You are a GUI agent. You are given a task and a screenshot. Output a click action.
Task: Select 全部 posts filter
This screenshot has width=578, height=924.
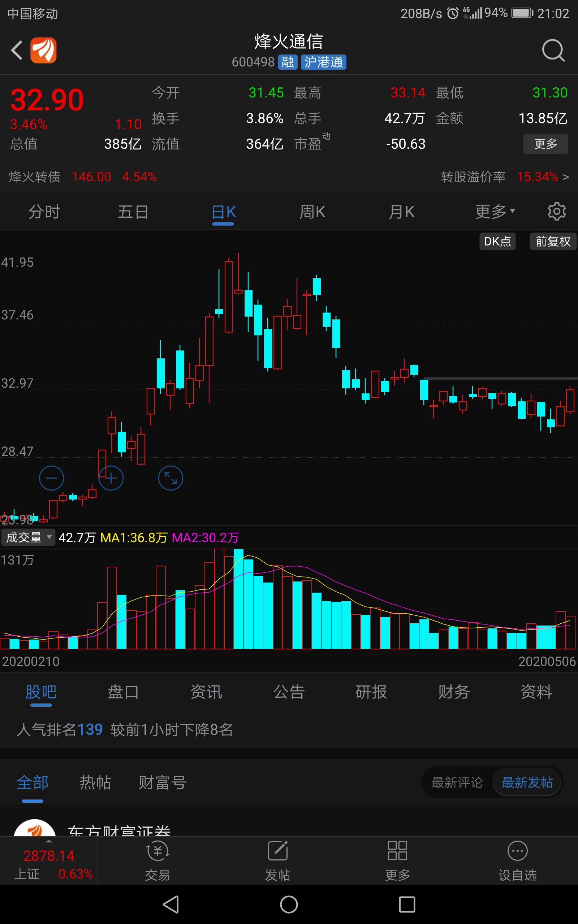[33, 783]
